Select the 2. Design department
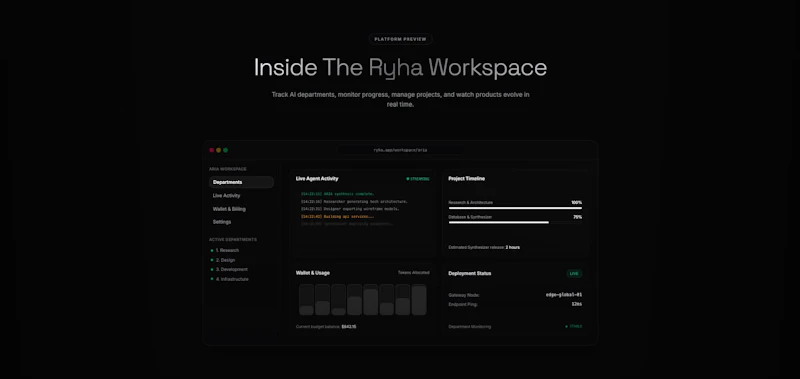This screenshot has width=800, height=379. click(x=223, y=260)
